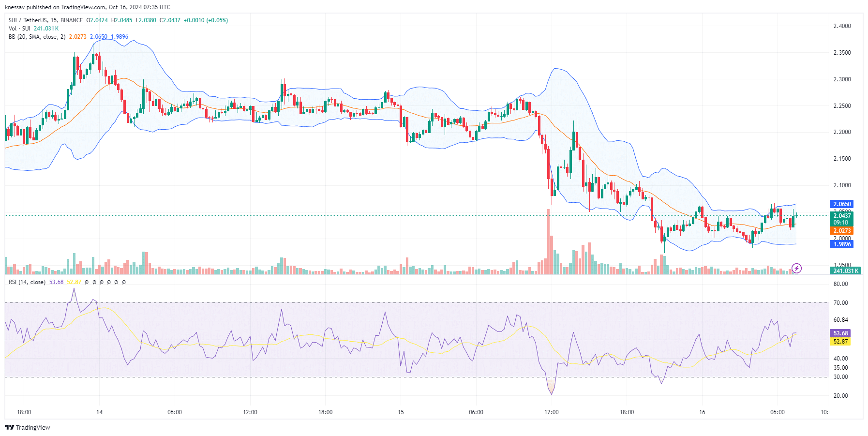
Task: Click the 2.3000 price axis label
Action: click(x=842, y=79)
